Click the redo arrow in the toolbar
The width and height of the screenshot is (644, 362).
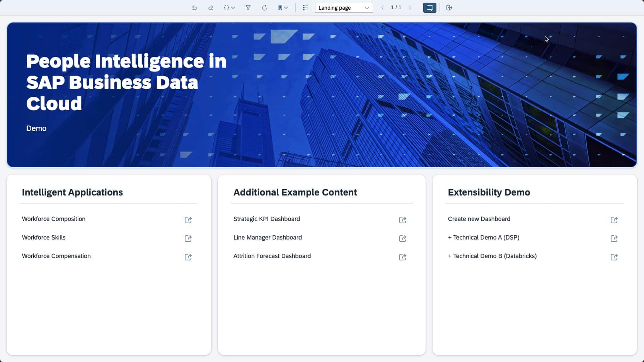(x=211, y=8)
